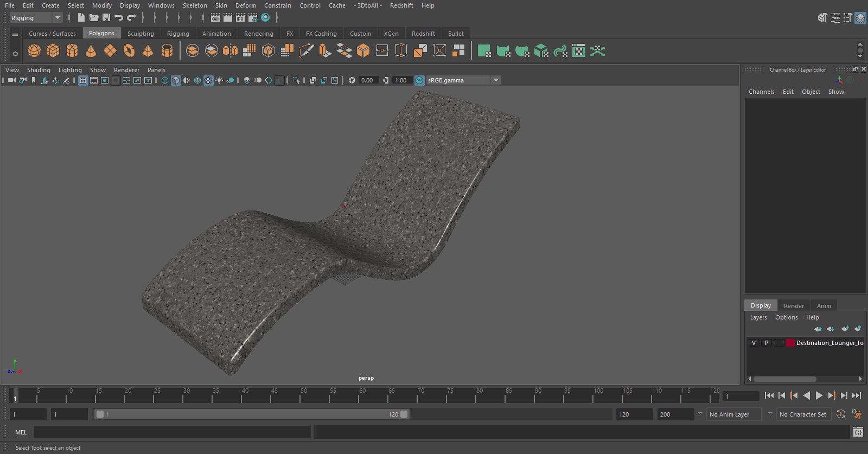Switch to the Sculpting shelf tab

click(141, 34)
